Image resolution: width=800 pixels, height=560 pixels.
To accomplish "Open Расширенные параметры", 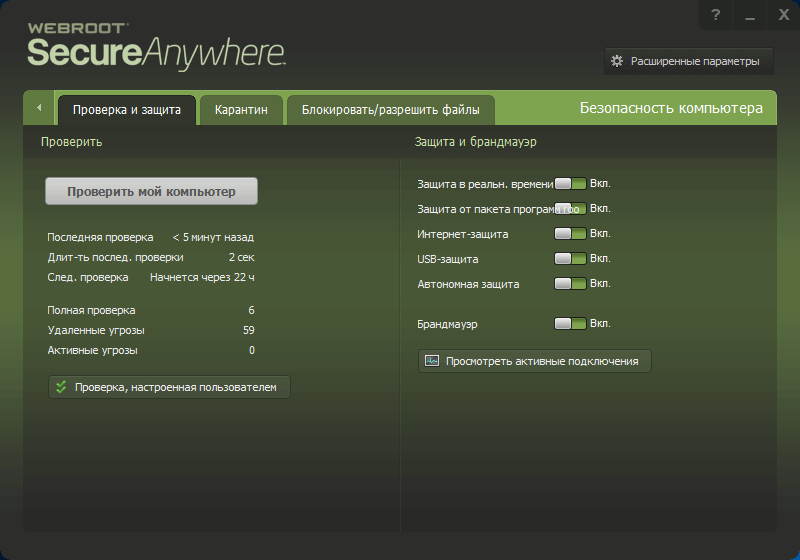I will click(688, 61).
